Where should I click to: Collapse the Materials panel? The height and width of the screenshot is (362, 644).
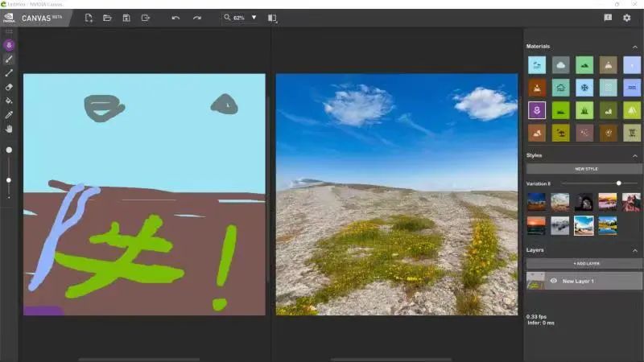[635, 47]
